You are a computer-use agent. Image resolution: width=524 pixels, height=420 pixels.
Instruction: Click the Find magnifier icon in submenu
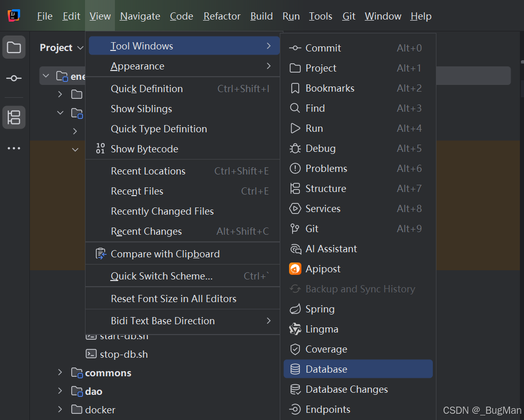point(295,108)
